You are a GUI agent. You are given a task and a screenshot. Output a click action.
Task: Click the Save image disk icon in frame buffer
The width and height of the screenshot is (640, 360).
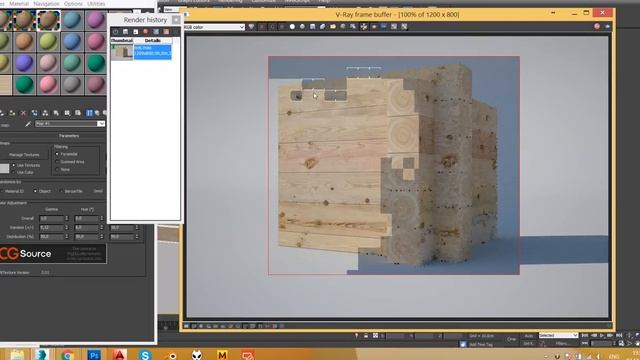[x=313, y=27]
